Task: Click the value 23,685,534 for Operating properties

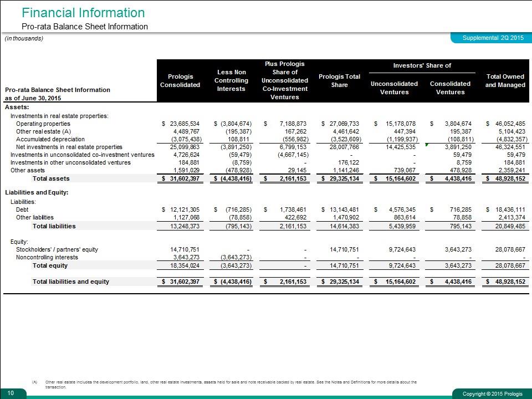Action: coord(185,124)
